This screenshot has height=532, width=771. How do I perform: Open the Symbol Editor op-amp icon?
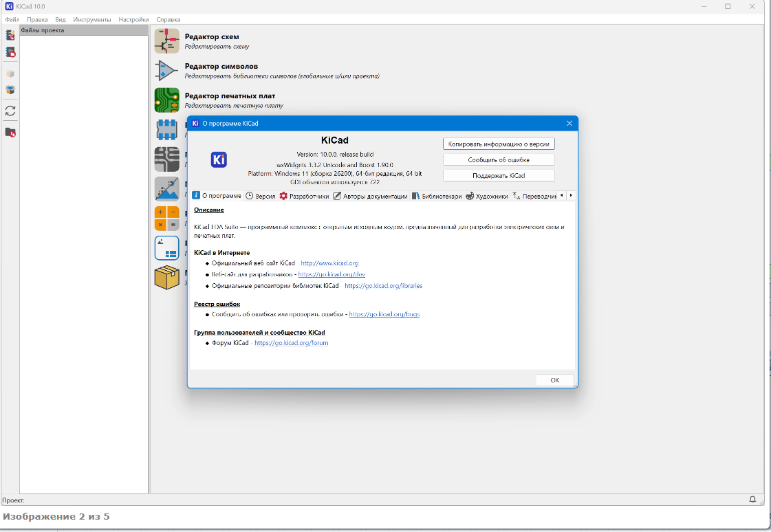[166, 71]
